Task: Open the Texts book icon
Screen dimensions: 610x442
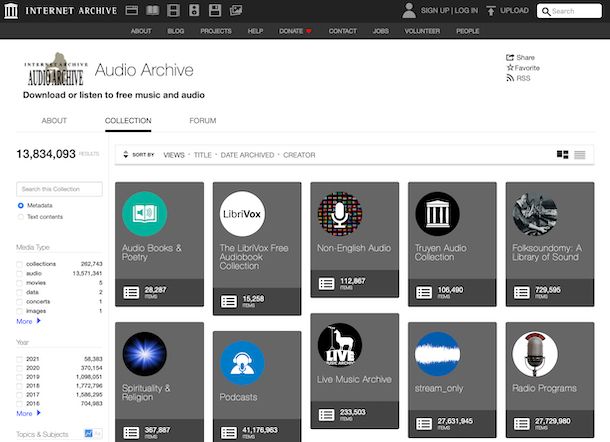Action: [152, 11]
